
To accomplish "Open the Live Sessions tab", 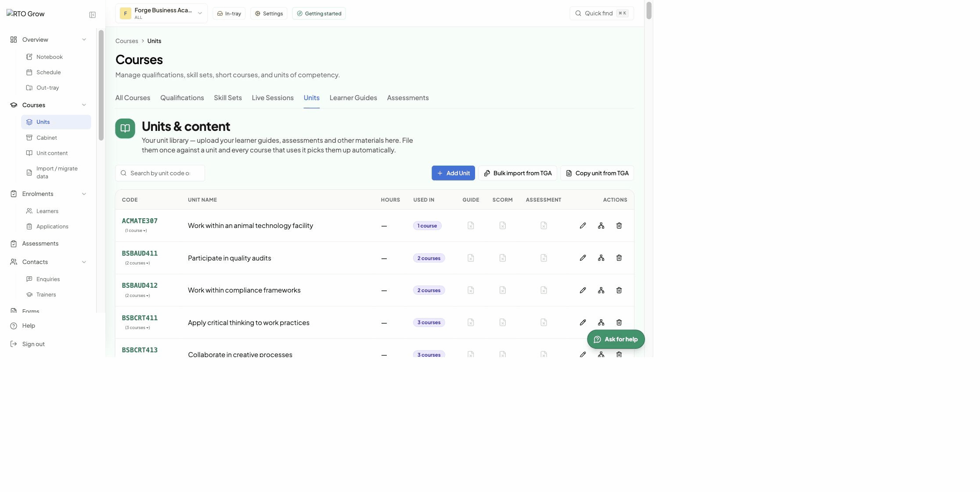I will 273,98.
